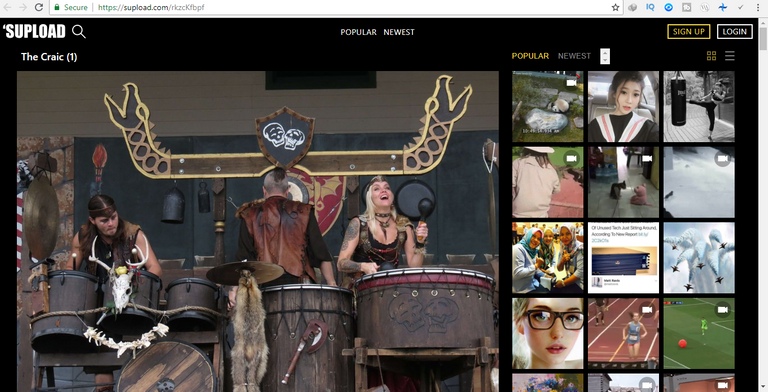Switch sidebar to grid view icon
768x392 pixels.
tap(711, 56)
